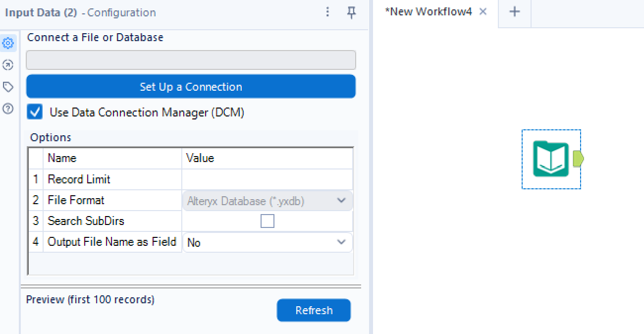The height and width of the screenshot is (334, 644).
Task: Select the File Format row label
Action: click(76, 200)
